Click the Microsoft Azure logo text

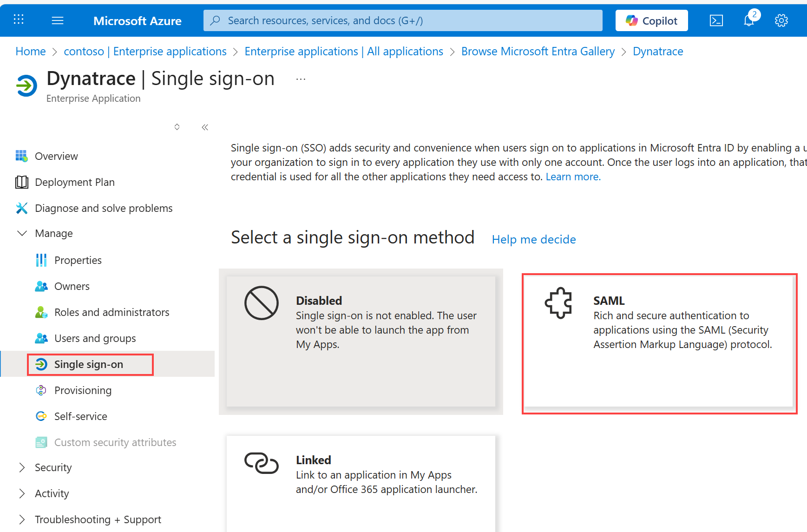coord(138,21)
